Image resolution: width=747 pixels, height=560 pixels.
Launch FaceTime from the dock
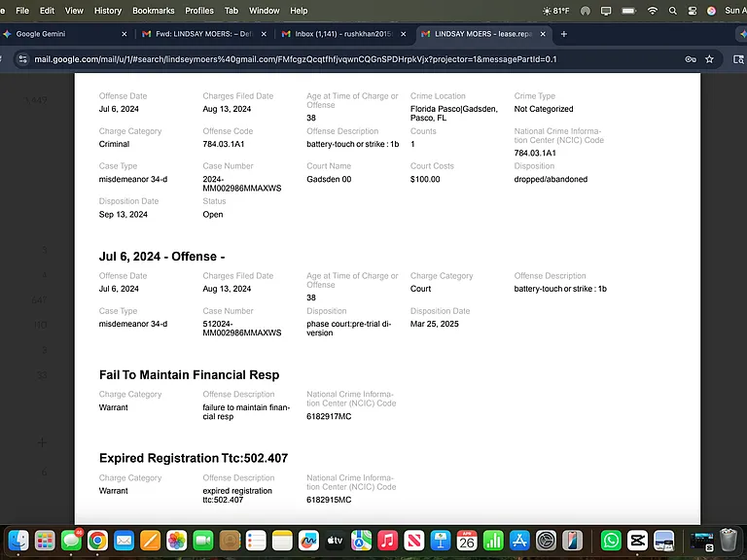(203, 541)
